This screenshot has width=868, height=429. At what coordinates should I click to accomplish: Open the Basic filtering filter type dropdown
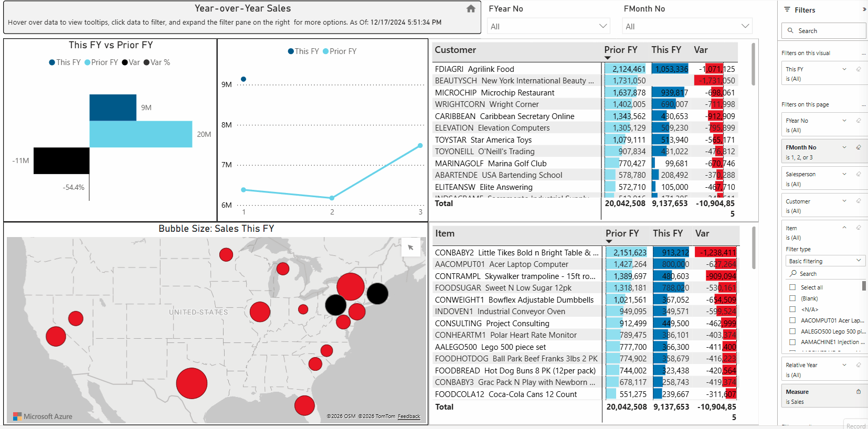tap(825, 261)
